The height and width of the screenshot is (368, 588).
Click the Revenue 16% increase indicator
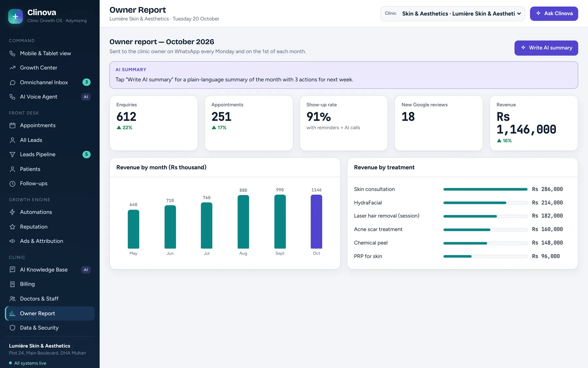coord(504,141)
